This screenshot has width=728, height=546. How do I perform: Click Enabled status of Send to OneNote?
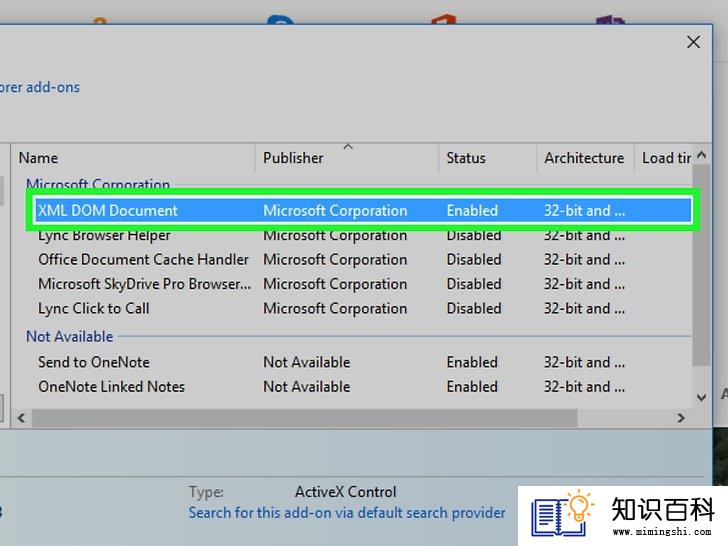pyautogui.click(x=472, y=362)
